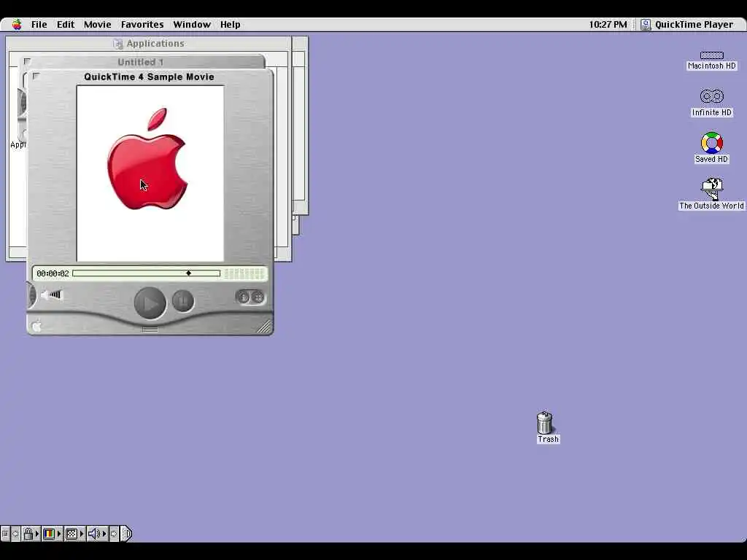Expand the sound volume module's arrow
The width and height of the screenshot is (747, 560).
105,534
